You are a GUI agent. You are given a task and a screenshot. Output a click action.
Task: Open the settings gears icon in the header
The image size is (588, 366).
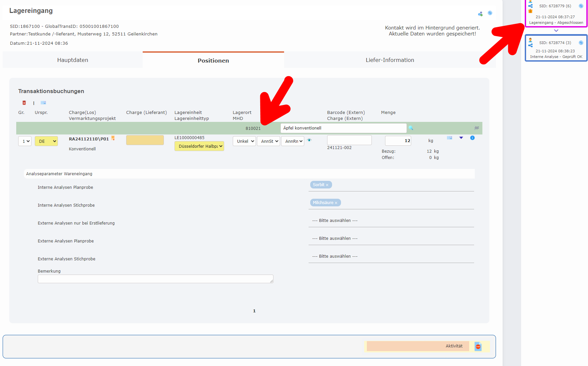click(480, 14)
